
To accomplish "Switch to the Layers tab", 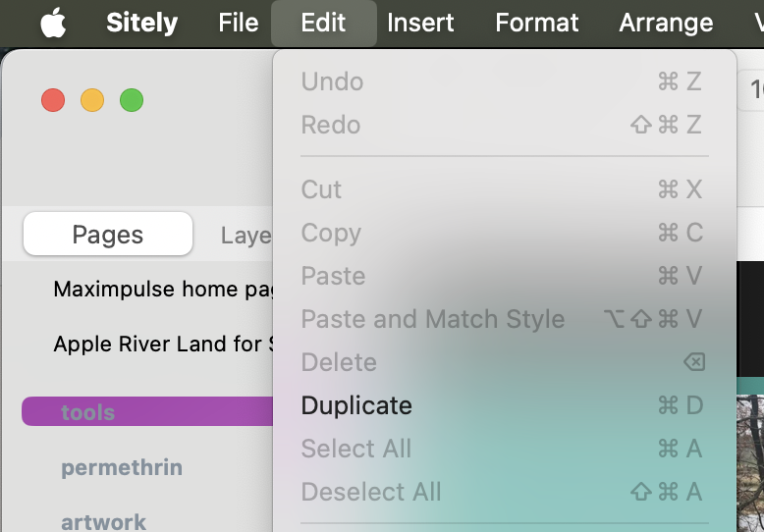I will coord(246,235).
